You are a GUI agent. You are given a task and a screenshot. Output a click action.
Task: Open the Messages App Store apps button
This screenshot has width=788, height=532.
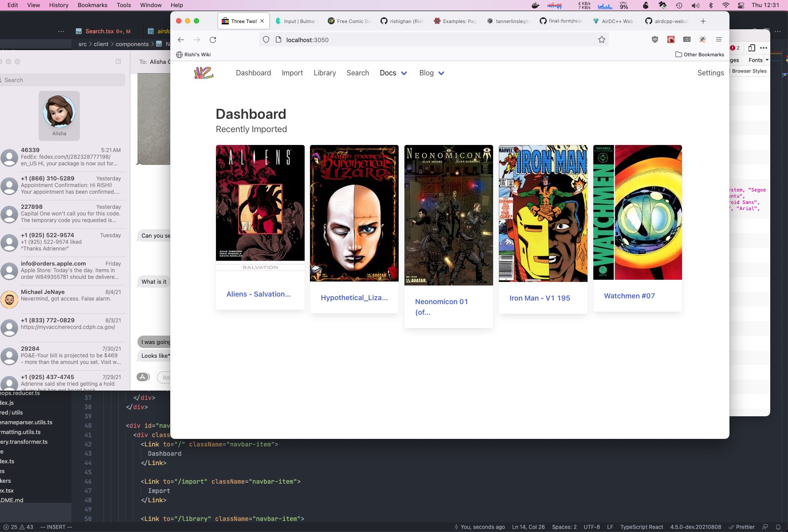[x=142, y=377]
